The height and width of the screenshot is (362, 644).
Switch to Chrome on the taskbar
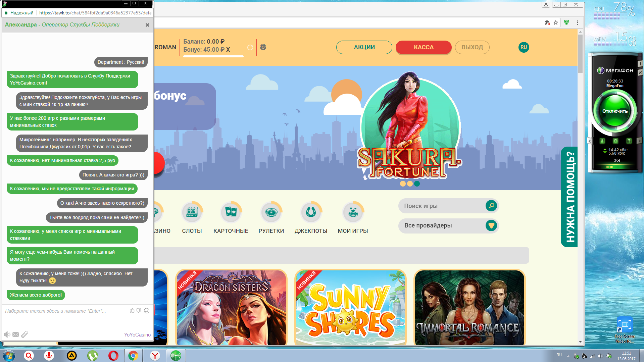[x=133, y=356]
